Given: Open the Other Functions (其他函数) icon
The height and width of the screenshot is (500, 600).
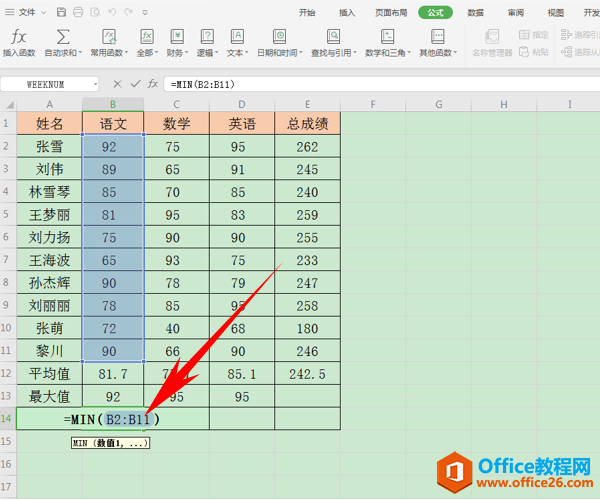Looking at the screenshot, I should [437, 37].
